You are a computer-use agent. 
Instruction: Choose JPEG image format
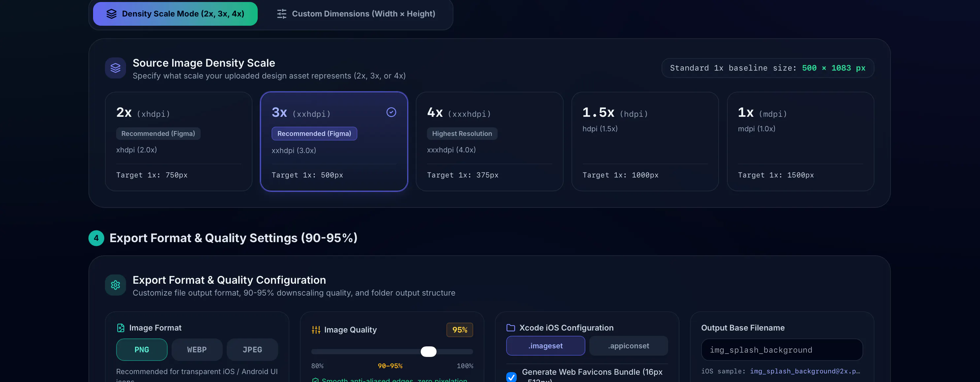252,350
